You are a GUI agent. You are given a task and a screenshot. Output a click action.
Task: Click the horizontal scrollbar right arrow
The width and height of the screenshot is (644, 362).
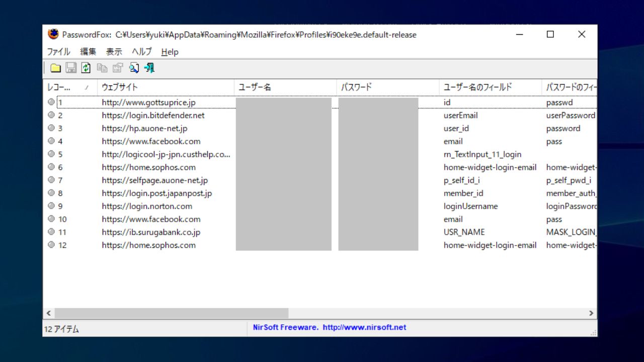(x=592, y=313)
